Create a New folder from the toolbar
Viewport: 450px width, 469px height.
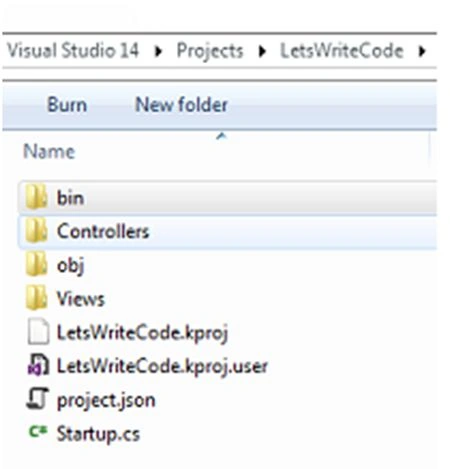point(181,105)
